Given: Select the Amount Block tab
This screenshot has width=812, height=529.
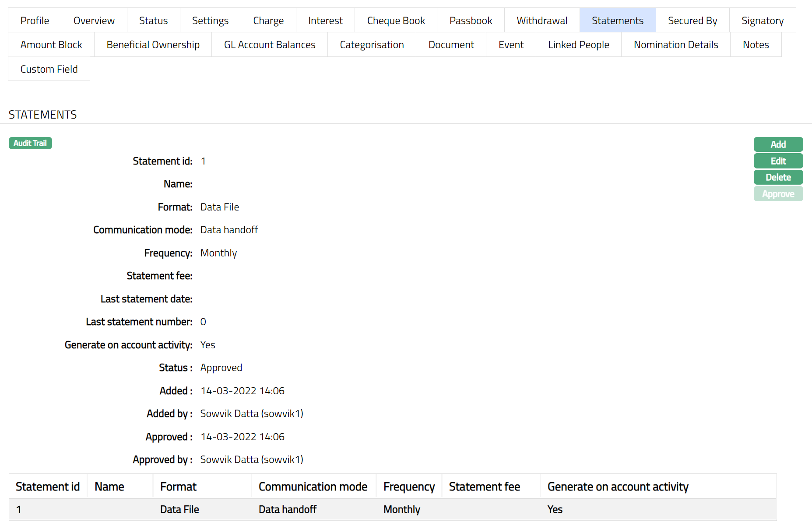Looking at the screenshot, I should pos(51,45).
